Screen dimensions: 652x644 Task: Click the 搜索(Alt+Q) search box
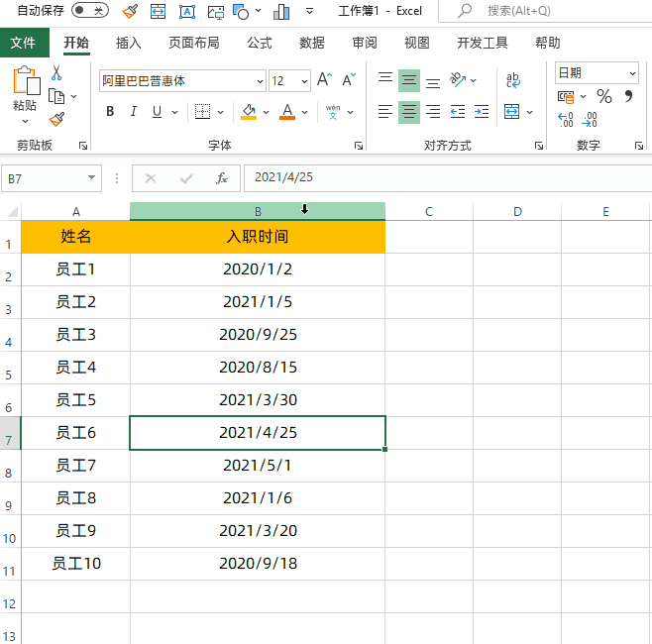coord(545,11)
